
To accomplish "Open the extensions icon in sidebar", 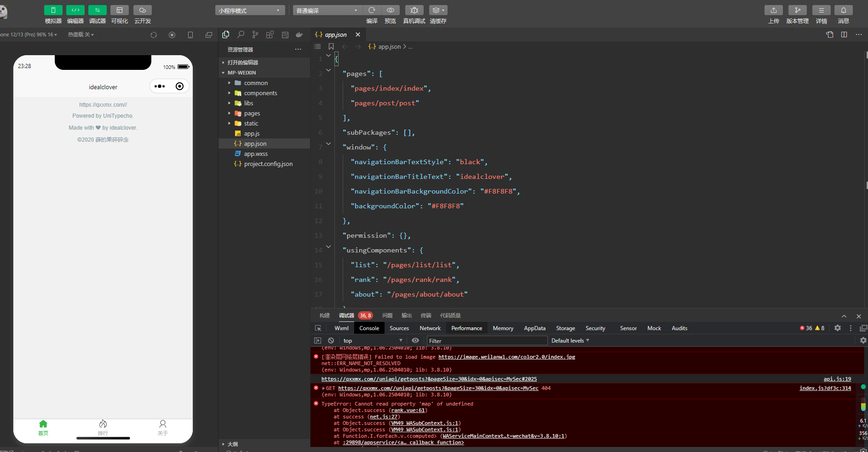I will tap(270, 34).
